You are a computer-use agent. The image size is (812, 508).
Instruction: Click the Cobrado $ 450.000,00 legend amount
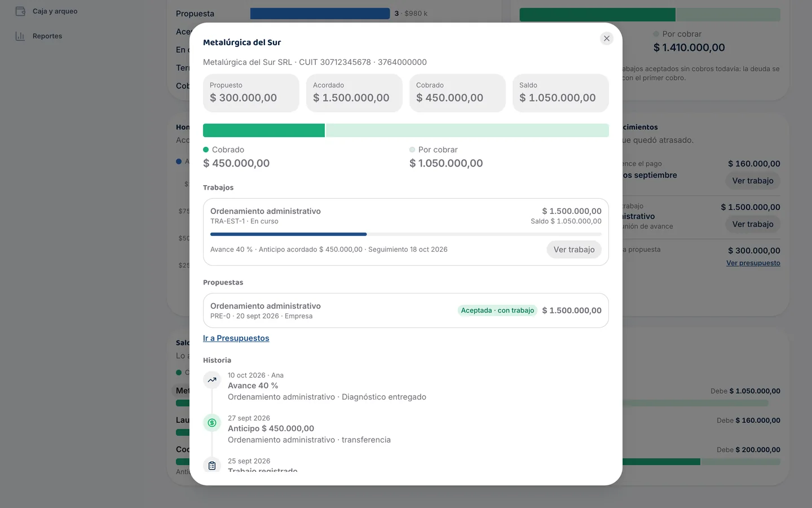click(x=236, y=163)
